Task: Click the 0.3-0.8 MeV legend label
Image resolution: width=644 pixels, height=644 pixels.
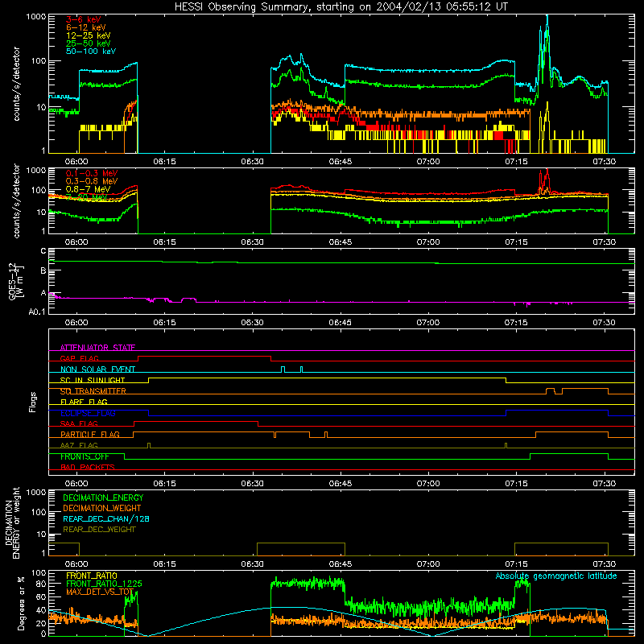Action: coord(92,181)
